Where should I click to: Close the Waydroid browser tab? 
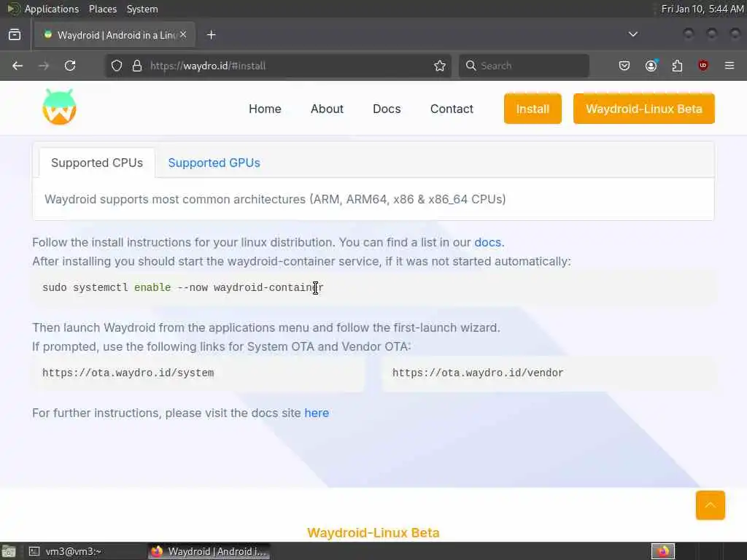(x=183, y=35)
